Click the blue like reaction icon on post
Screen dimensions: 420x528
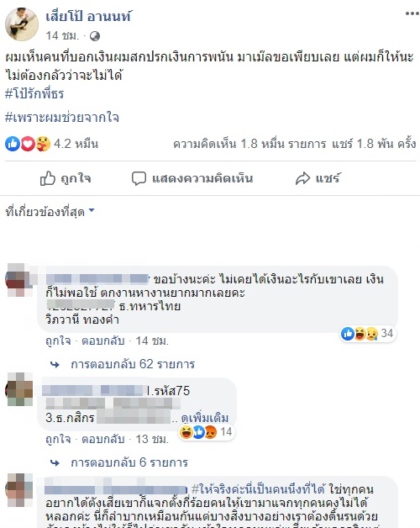[13, 144]
